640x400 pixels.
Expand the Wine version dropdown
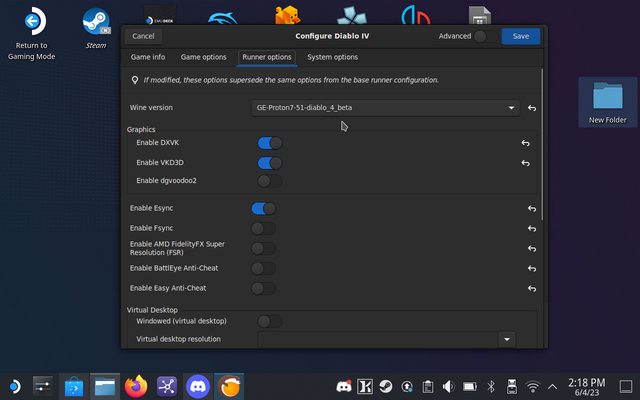pos(385,107)
